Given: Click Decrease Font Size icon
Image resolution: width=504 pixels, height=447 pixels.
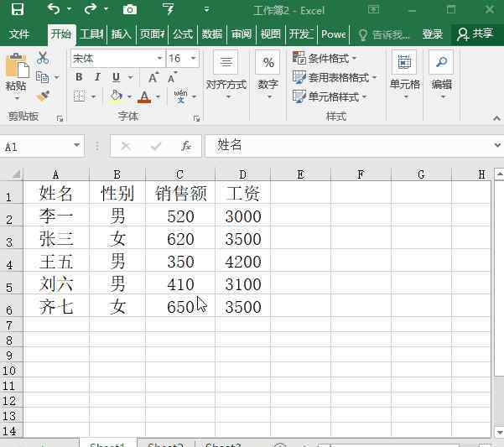Looking at the screenshot, I should 172,77.
